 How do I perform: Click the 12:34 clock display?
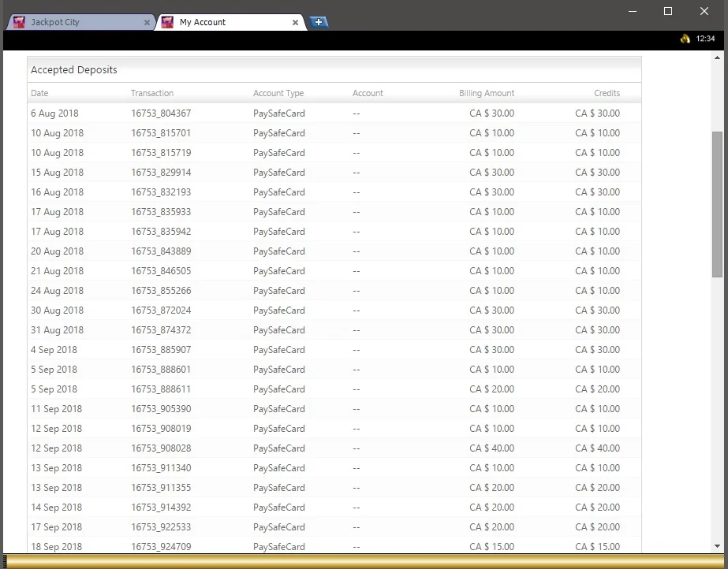pos(705,39)
